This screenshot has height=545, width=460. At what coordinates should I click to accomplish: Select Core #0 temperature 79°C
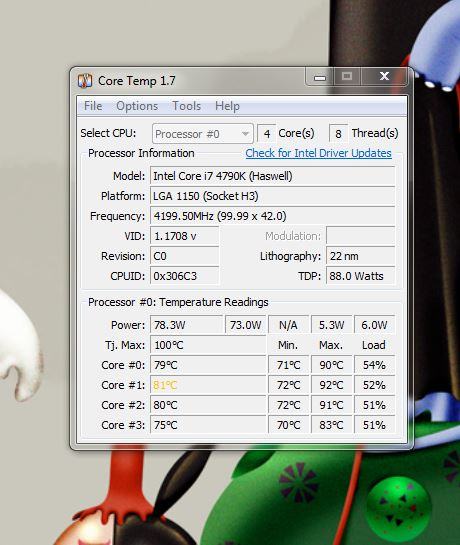pyautogui.click(x=208, y=365)
